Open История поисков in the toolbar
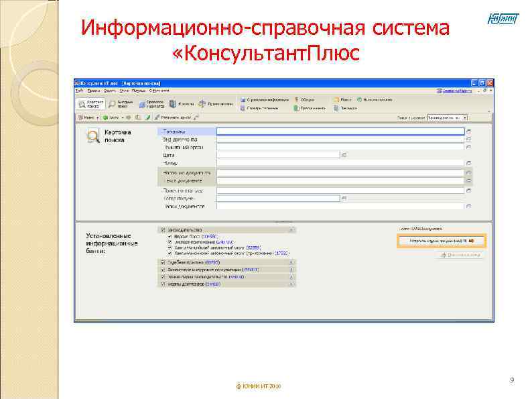The image size is (532, 399). pyautogui.click(x=375, y=100)
